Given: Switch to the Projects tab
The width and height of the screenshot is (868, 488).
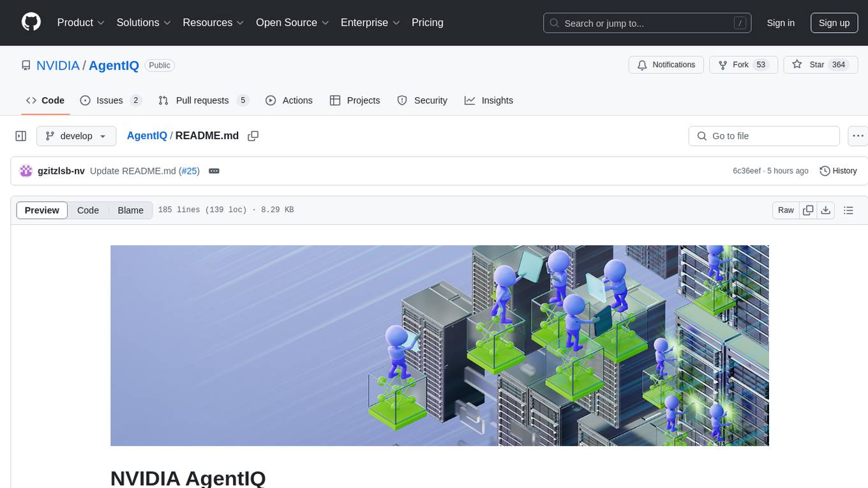Looking at the screenshot, I should (x=355, y=100).
